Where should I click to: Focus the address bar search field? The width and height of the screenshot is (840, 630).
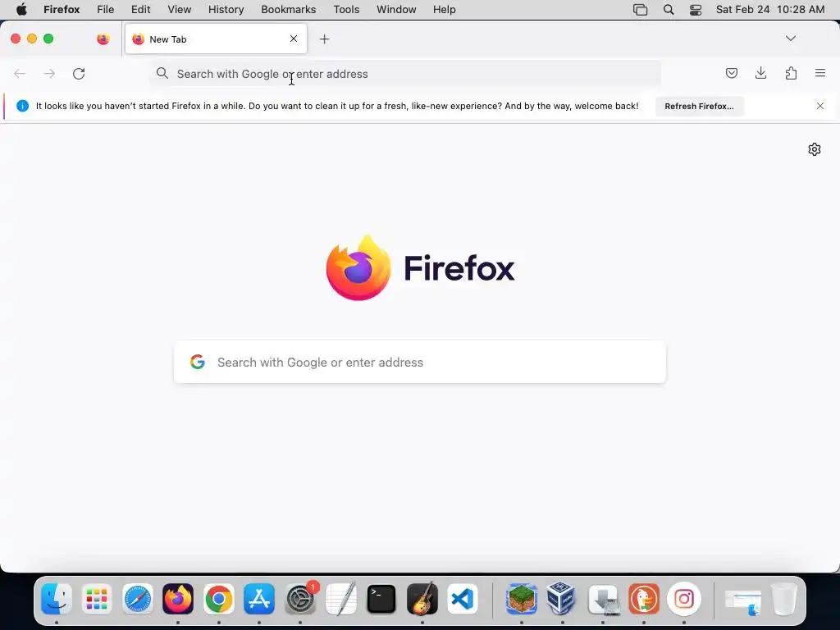coord(405,74)
